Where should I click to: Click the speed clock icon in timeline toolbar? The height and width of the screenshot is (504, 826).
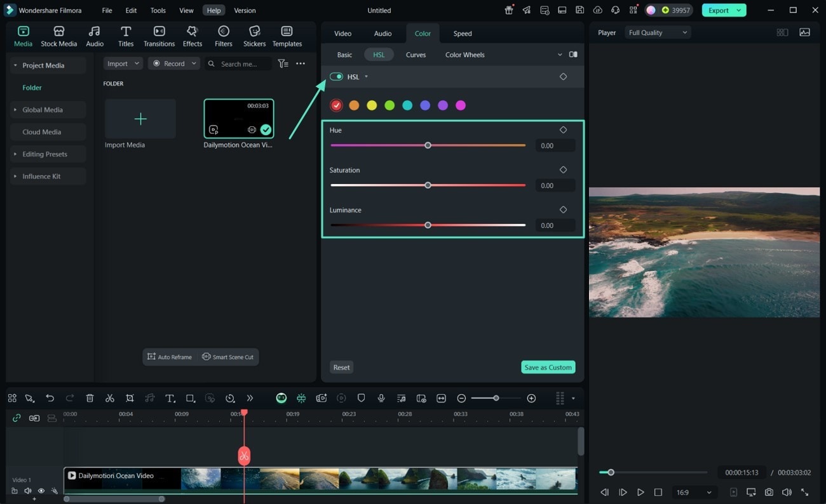230,398
